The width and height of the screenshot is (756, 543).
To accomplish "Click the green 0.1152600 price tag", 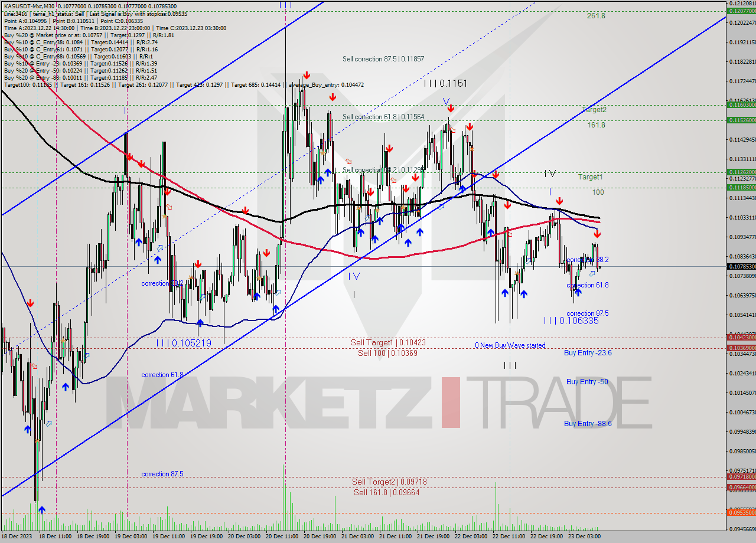I will point(741,120).
